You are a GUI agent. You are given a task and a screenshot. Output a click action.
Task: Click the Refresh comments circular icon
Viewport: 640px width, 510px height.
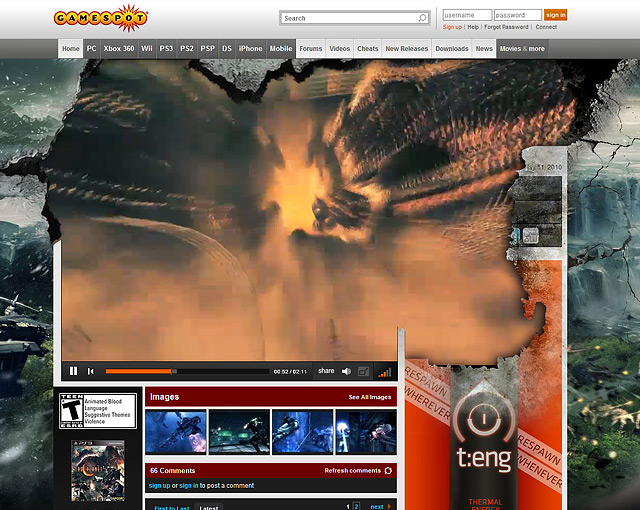click(x=388, y=470)
